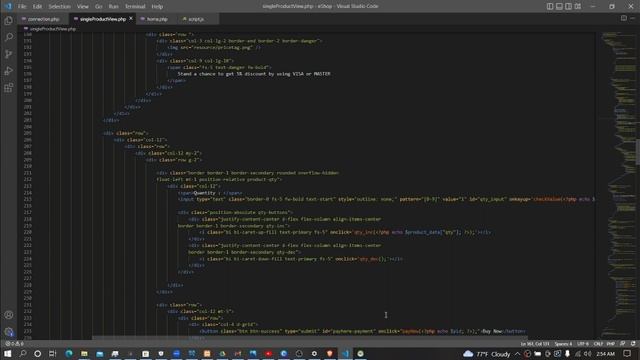Open the Manage gear menu
640x360 pixels.
9,331
